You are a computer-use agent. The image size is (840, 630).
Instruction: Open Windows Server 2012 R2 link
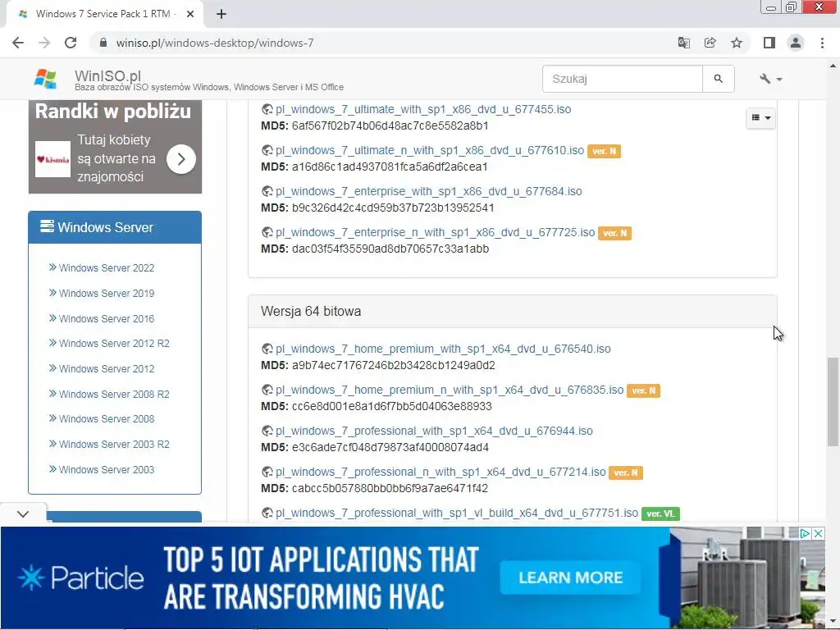coord(113,344)
